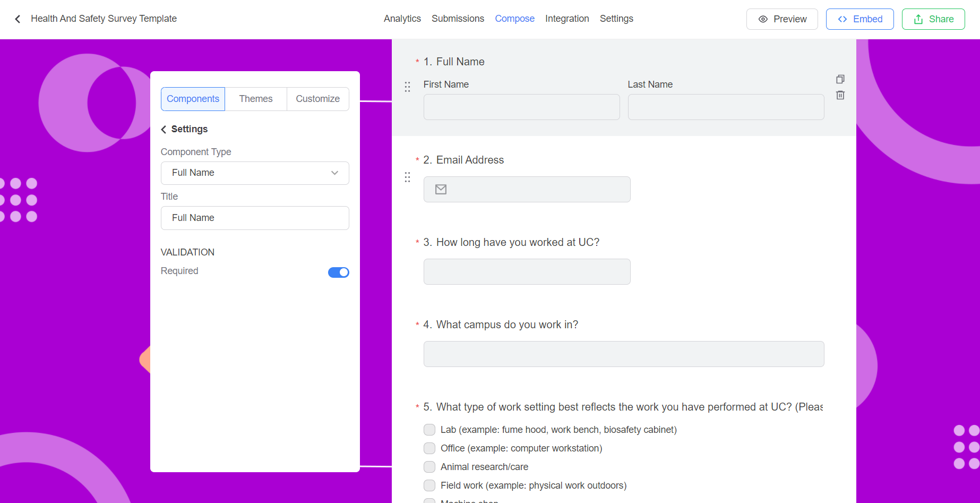Click the duplicate icon for Full Name field
This screenshot has width=980, height=503.
tap(840, 79)
